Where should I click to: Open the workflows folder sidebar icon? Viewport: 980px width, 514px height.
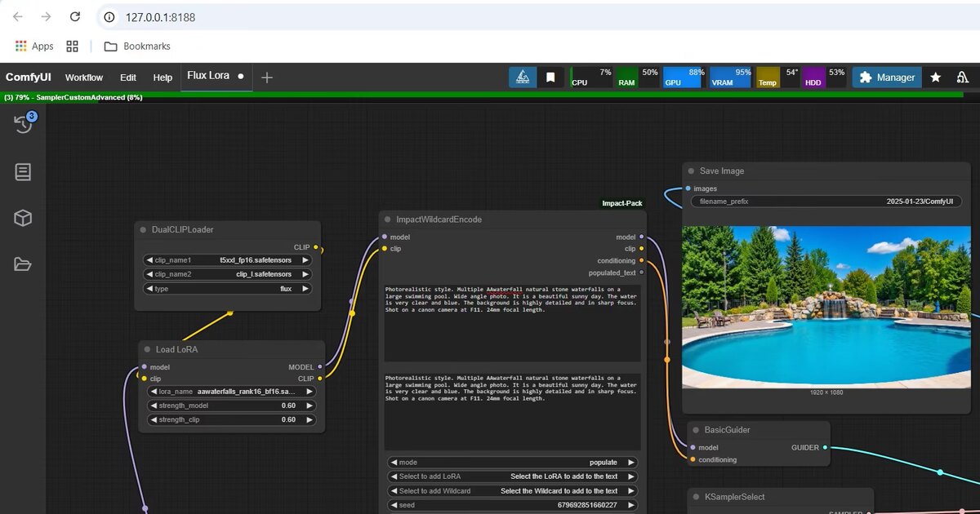23,264
